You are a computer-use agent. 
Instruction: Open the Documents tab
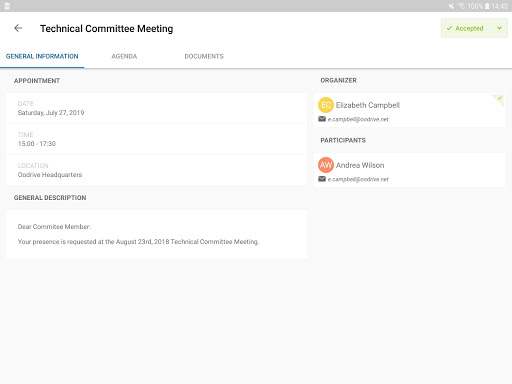point(204,56)
